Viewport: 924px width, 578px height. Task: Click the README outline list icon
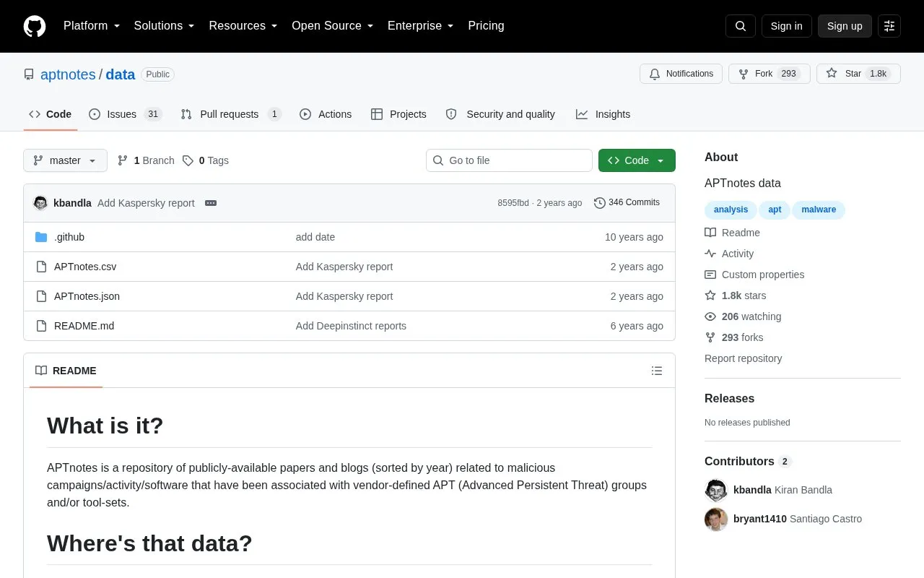click(x=657, y=371)
